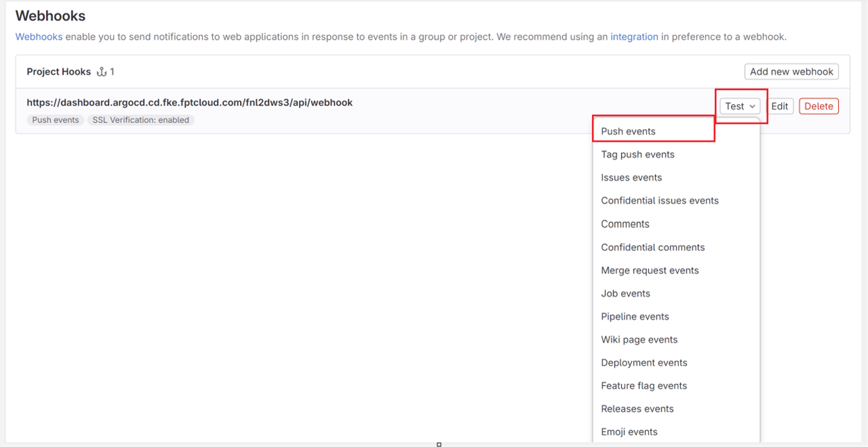Choose Comments from the dropdown list
The height and width of the screenshot is (447, 868).
(625, 224)
